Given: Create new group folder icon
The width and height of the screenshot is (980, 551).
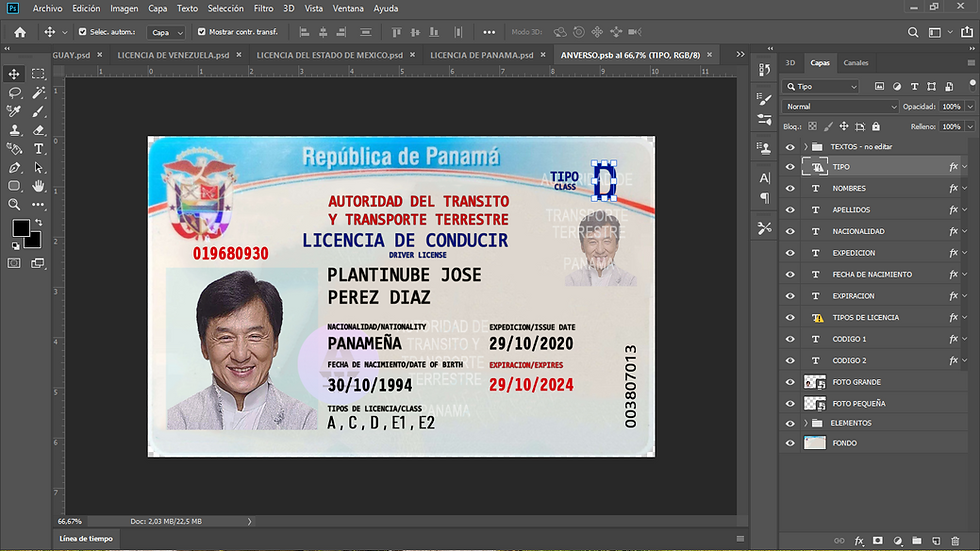Looking at the screenshot, I should pyautogui.click(x=917, y=540).
